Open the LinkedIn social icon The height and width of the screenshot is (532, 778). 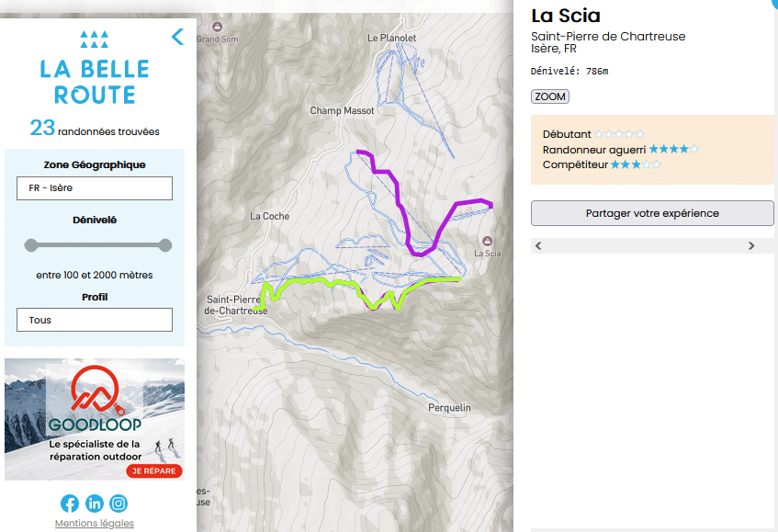point(95,504)
